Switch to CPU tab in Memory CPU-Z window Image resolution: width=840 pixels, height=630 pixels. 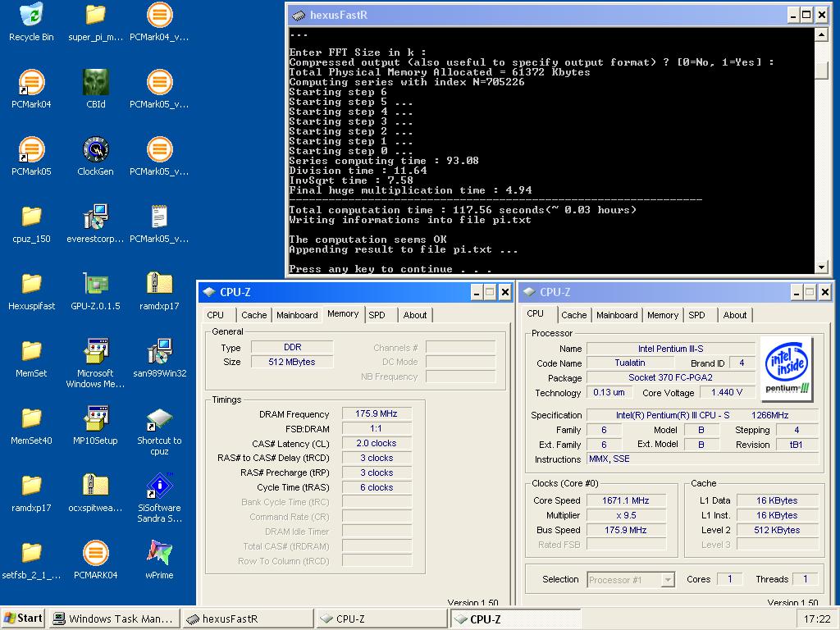click(216, 315)
